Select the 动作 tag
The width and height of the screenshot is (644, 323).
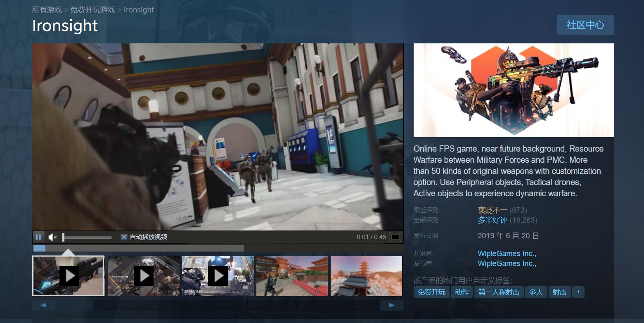click(x=462, y=292)
